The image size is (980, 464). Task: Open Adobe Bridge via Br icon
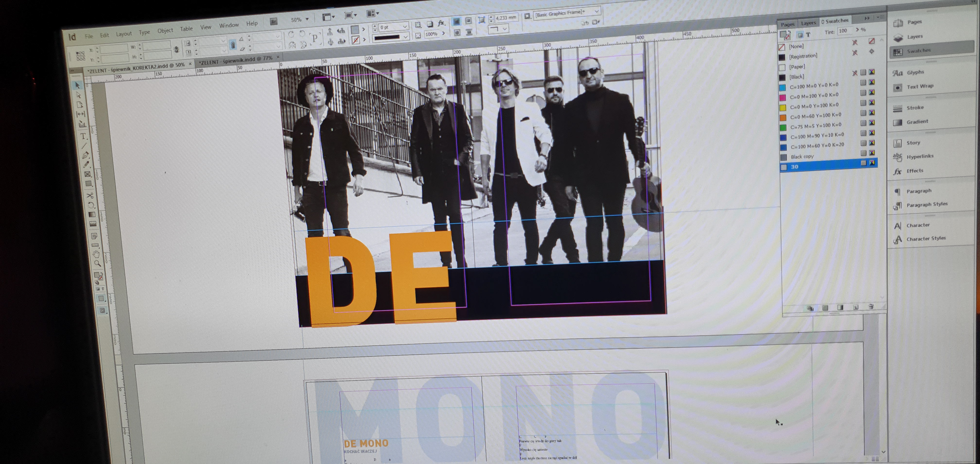pyautogui.click(x=274, y=21)
